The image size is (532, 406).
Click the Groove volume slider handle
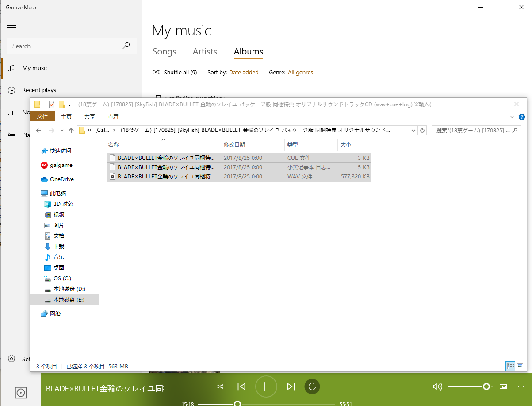point(486,387)
